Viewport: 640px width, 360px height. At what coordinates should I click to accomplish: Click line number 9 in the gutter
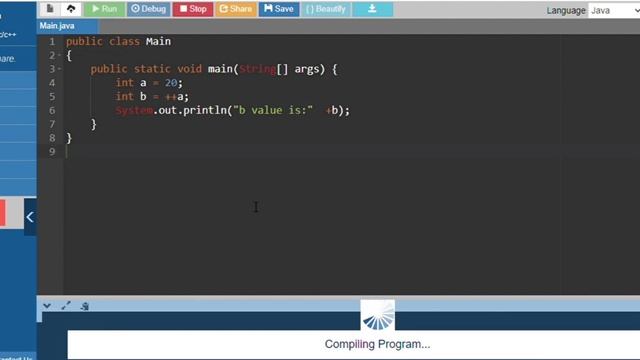tap(52, 151)
